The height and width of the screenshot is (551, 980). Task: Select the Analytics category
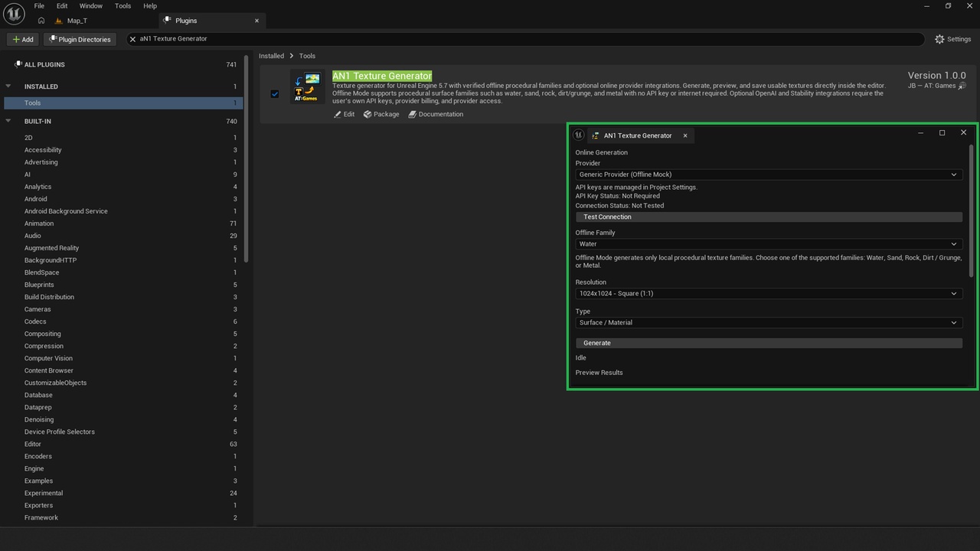[122, 187]
